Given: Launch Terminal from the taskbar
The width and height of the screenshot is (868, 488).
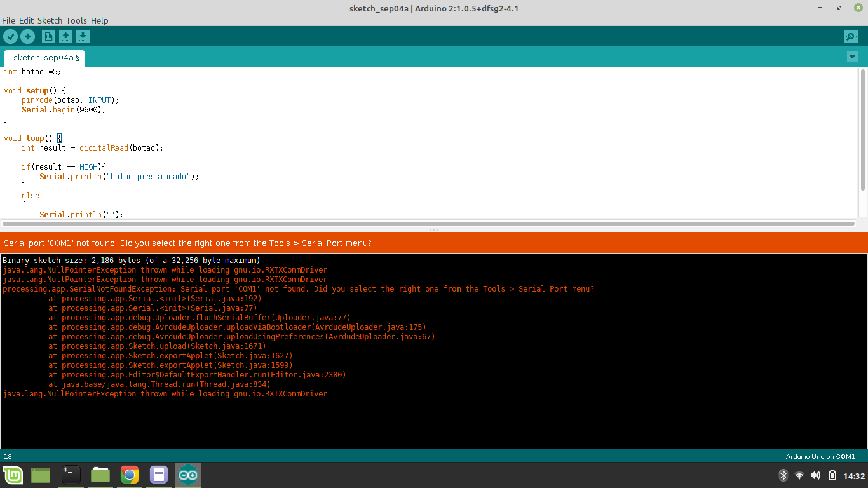Looking at the screenshot, I should [71, 475].
